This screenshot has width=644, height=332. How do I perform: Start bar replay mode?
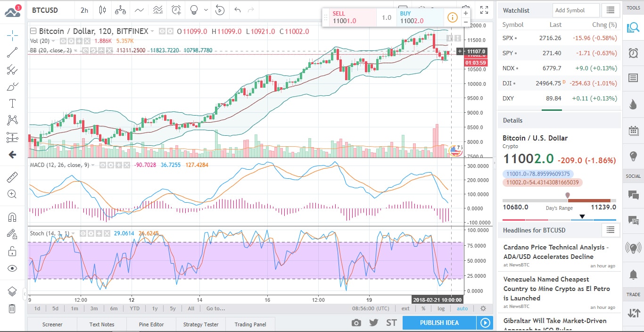click(x=220, y=9)
